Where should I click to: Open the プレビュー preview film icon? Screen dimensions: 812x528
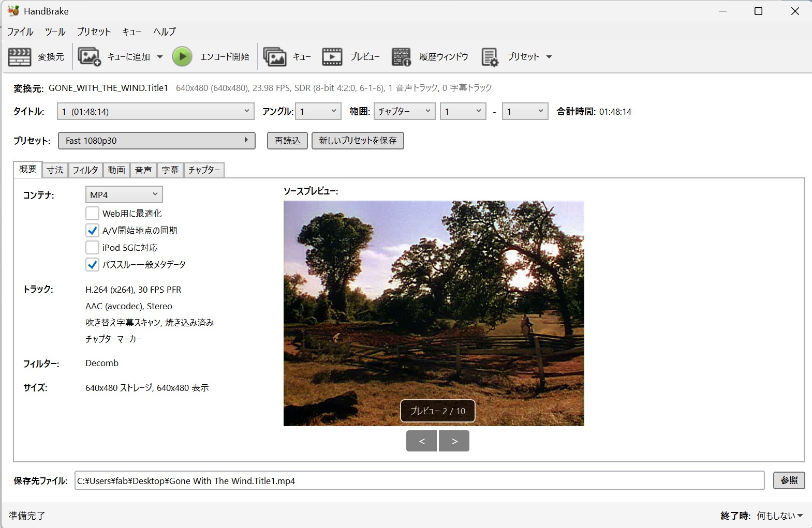(332, 57)
